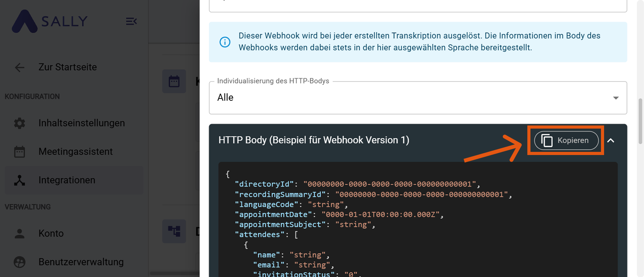Click the dropdown arrow beside Alle

[616, 98]
